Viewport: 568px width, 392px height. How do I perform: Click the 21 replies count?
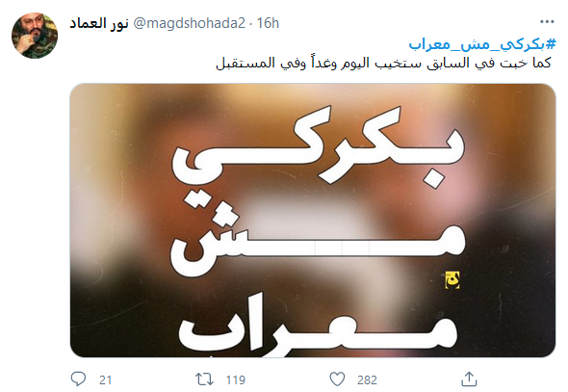point(105,380)
